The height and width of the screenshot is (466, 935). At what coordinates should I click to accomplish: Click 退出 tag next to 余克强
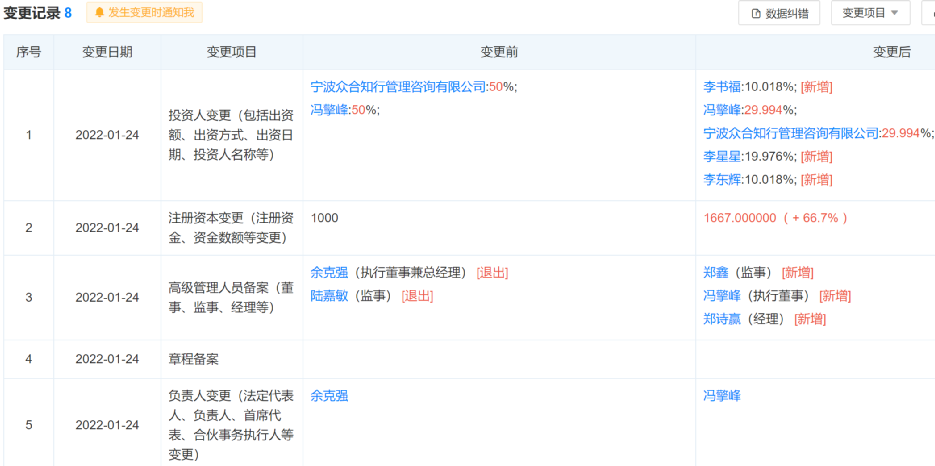492,273
